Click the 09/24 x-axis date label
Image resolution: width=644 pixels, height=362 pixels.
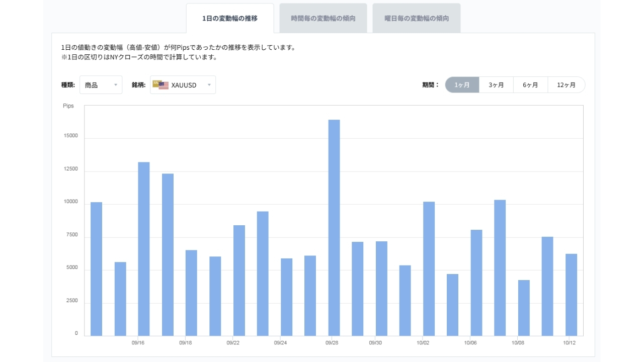tap(281, 343)
